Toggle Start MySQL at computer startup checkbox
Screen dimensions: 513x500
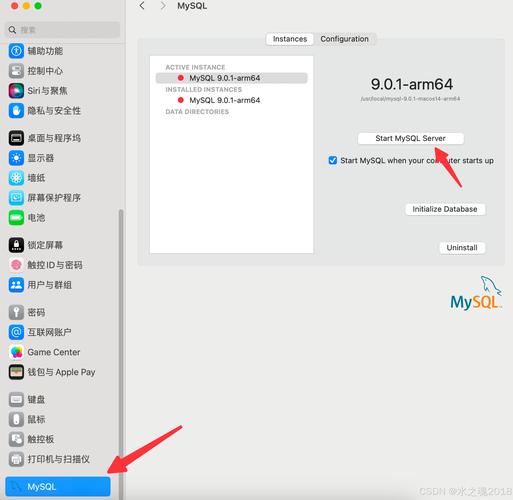(333, 160)
